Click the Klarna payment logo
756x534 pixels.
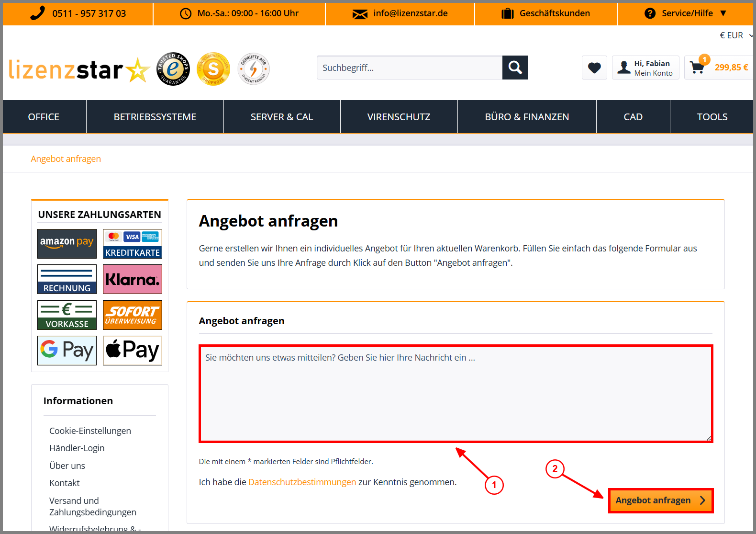[x=133, y=279]
